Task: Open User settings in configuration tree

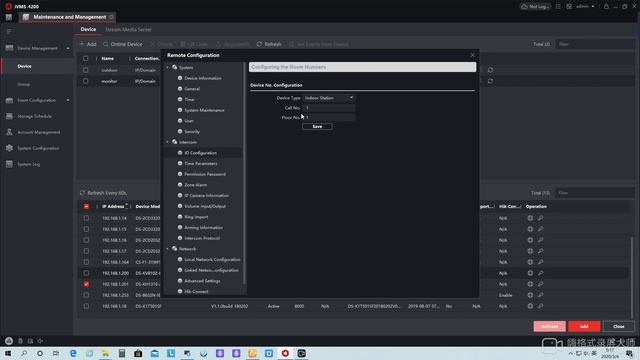Action: [x=189, y=121]
